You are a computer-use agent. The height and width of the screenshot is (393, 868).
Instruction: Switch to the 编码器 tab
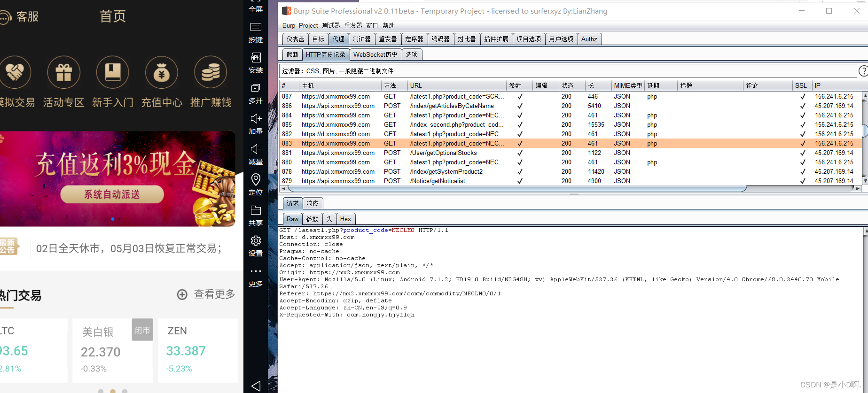click(x=440, y=39)
